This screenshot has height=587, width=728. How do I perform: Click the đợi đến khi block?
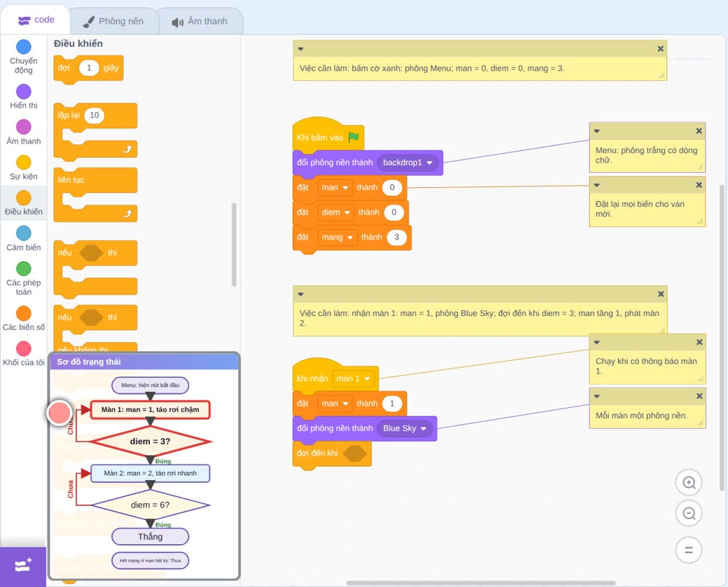pyautogui.click(x=332, y=454)
